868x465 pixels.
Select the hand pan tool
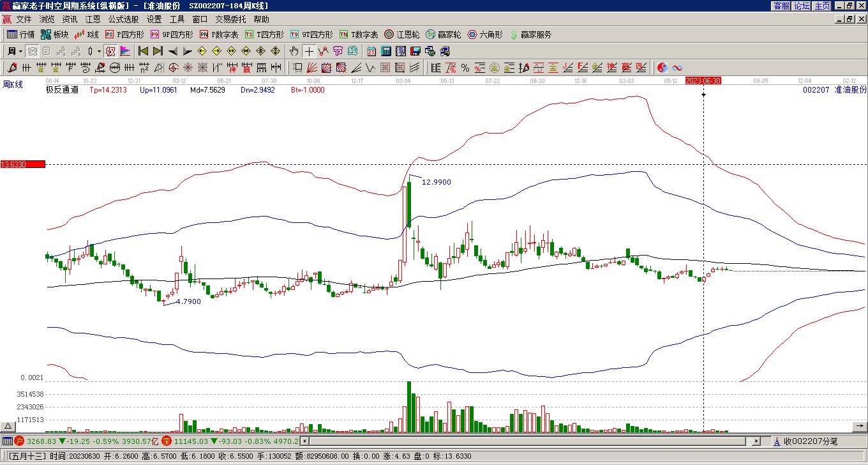[x=294, y=51]
